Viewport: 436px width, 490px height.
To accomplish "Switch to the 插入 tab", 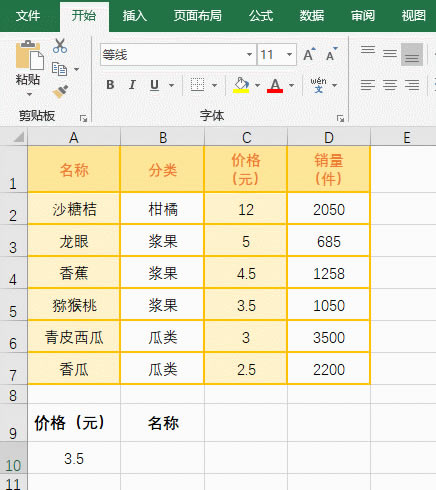I will 134,16.
